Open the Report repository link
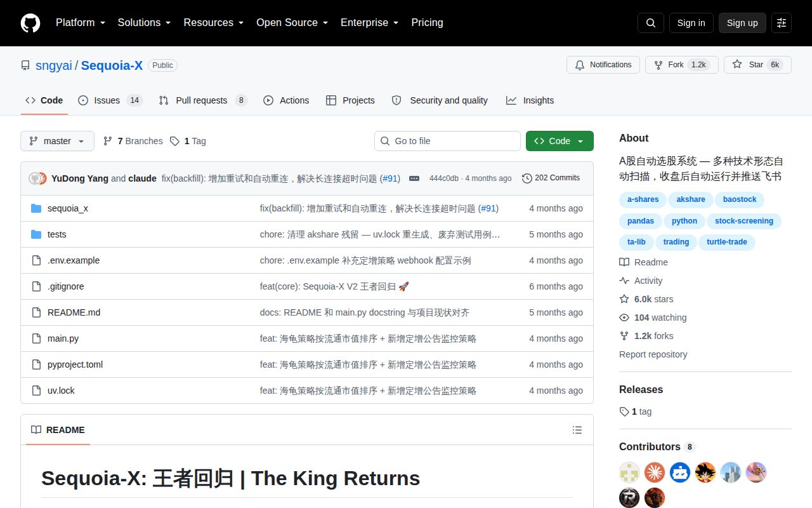 (x=653, y=354)
